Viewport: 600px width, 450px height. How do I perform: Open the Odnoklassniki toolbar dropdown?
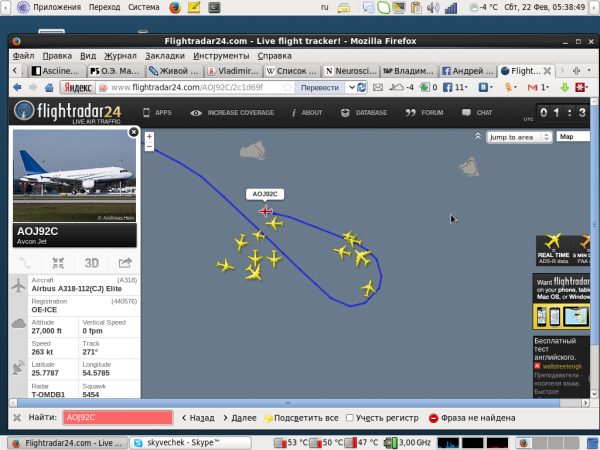click(x=510, y=88)
